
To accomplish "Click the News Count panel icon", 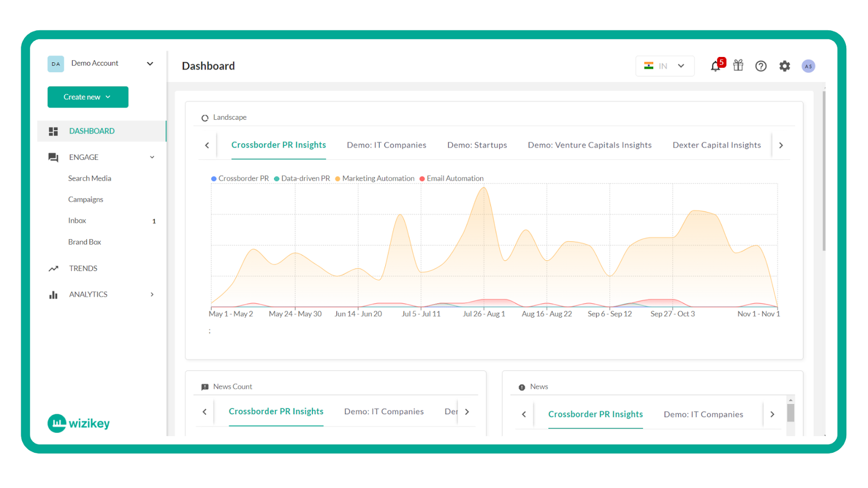I will 205,387.
